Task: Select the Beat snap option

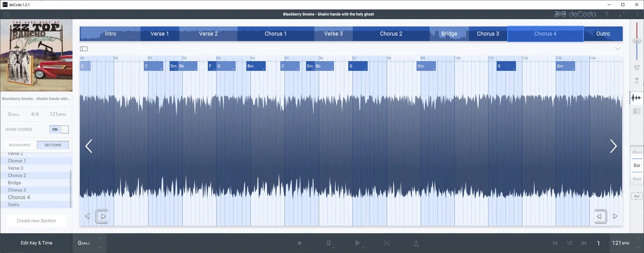Action: pos(637,179)
